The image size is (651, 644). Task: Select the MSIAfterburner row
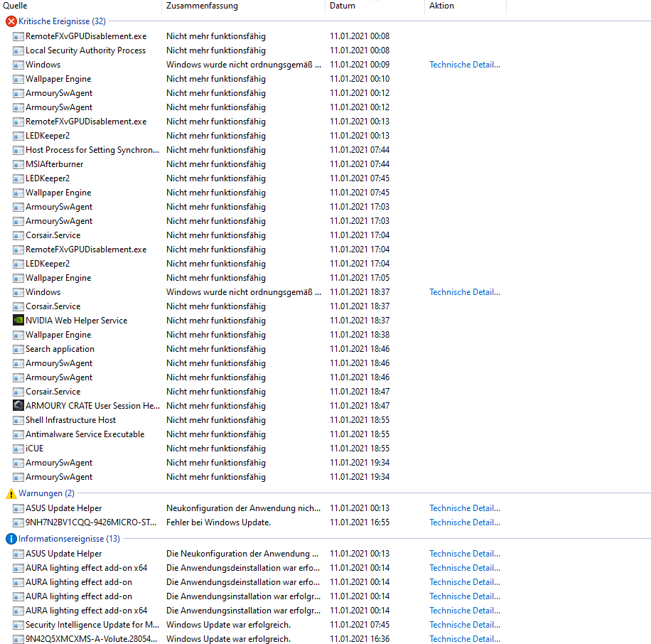pyautogui.click(x=259, y=164)
